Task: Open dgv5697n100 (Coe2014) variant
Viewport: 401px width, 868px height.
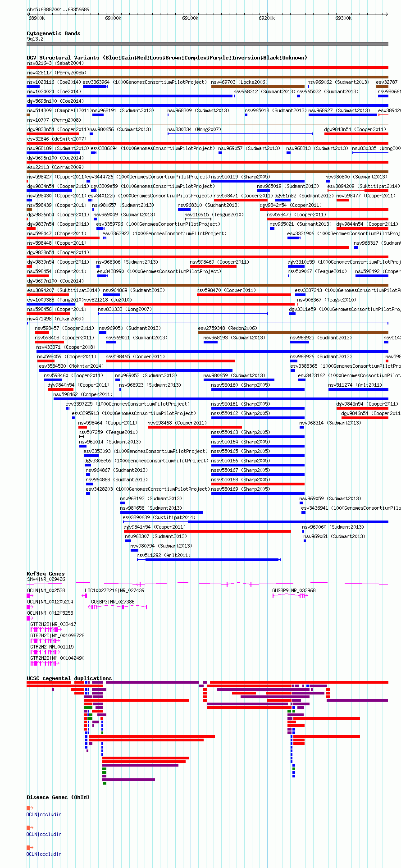Action: pyautogui.click(x=55, y=281)
